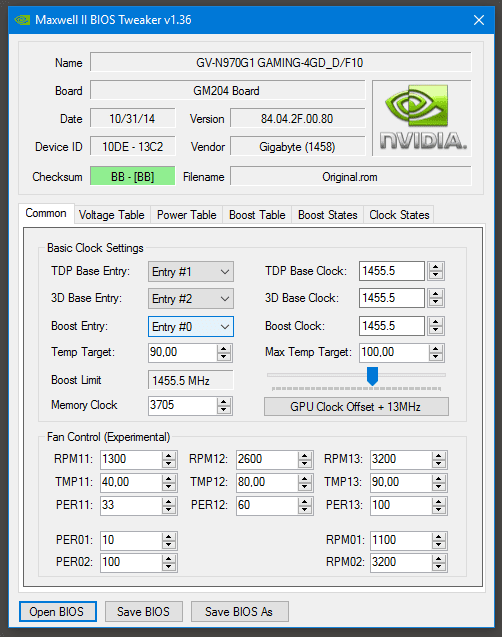Increase the Max Temp Target value
This screenshot has width=502, height=637.
[x=435, y=349]
